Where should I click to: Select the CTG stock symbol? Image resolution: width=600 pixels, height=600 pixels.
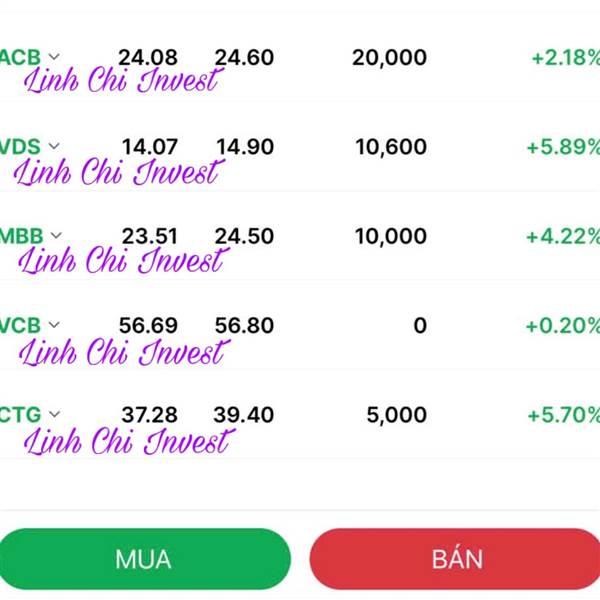click(20, 414)
